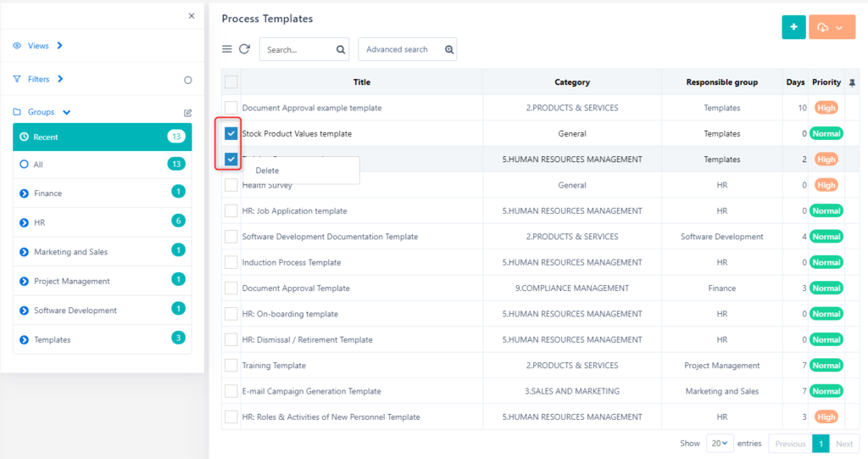
Task: Open the cloud upload dropdown button
Action: [832, 27]
